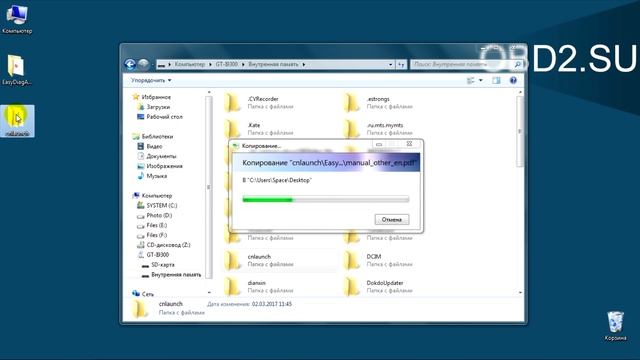Click the search magnifier icon
This screenshot has height=360, width=640.
(x=518, y=64)
